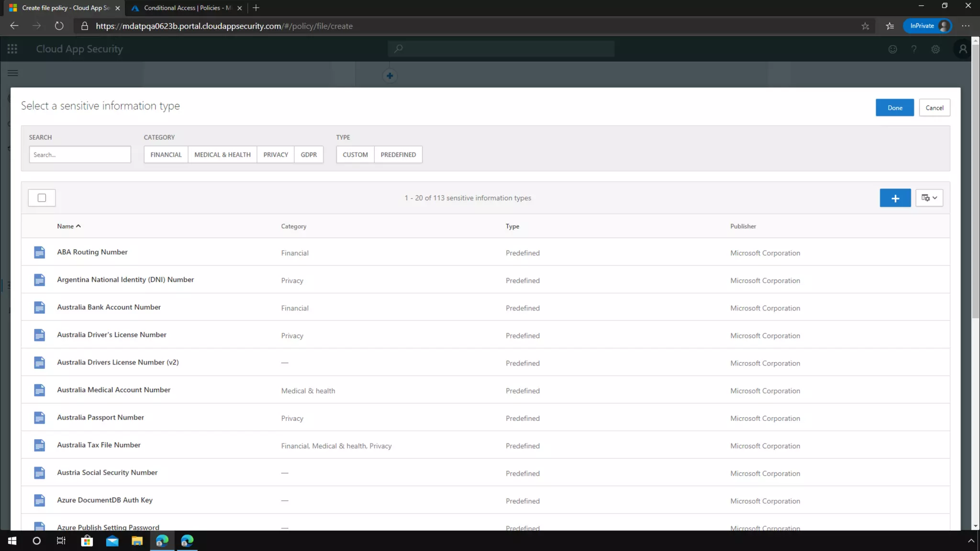Toggle the FINANCIAL category filter
This screenshot has height=551, width=980.
166,154
